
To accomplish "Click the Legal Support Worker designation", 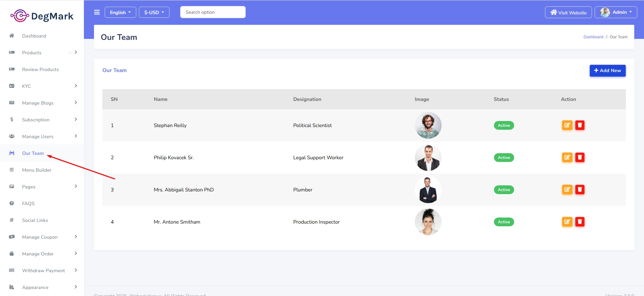I will 318,158.
